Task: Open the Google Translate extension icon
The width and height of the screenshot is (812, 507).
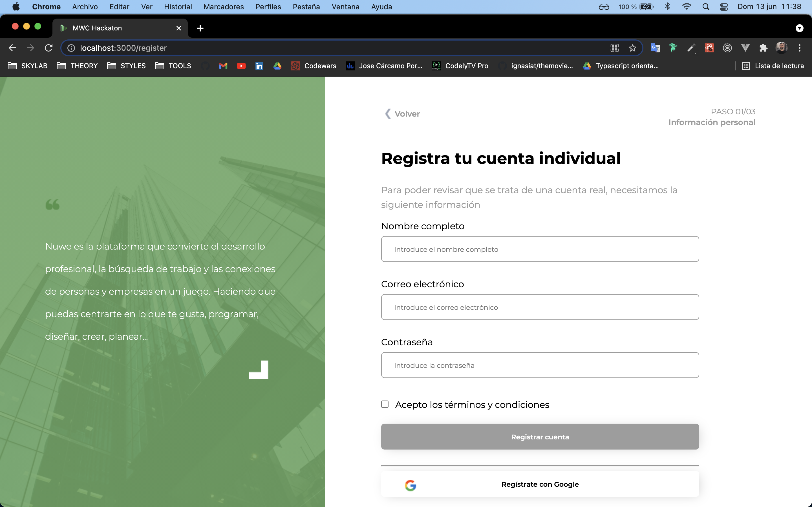Action: pos(655,48)
